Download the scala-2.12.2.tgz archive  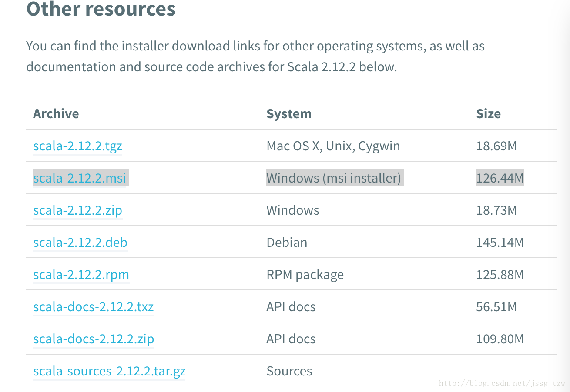coord(77,146)
